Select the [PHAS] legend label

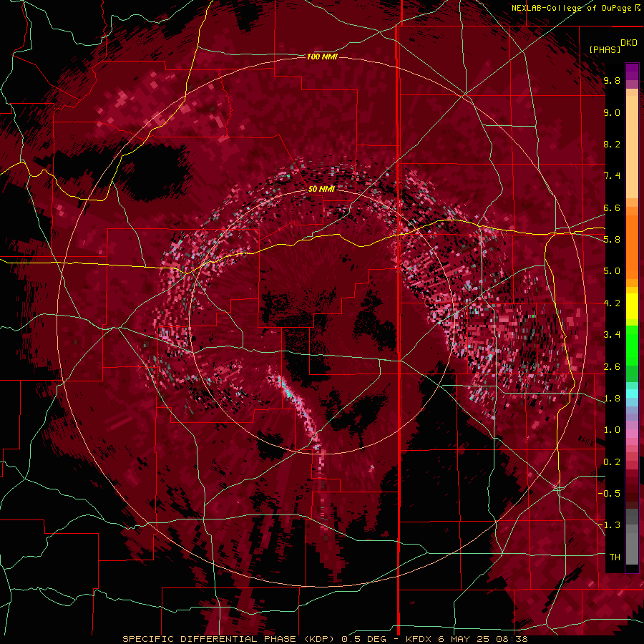point(605,49)
